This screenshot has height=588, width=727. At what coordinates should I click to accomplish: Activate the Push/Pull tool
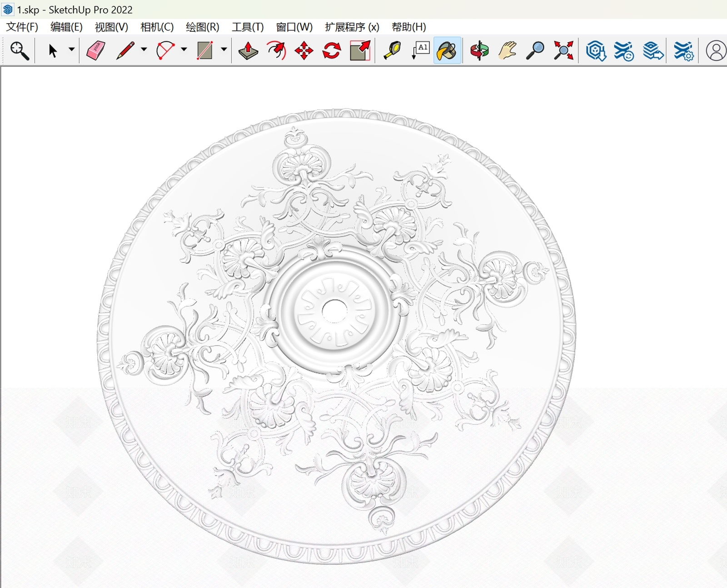pyautogui.click(x=248, y=50)
